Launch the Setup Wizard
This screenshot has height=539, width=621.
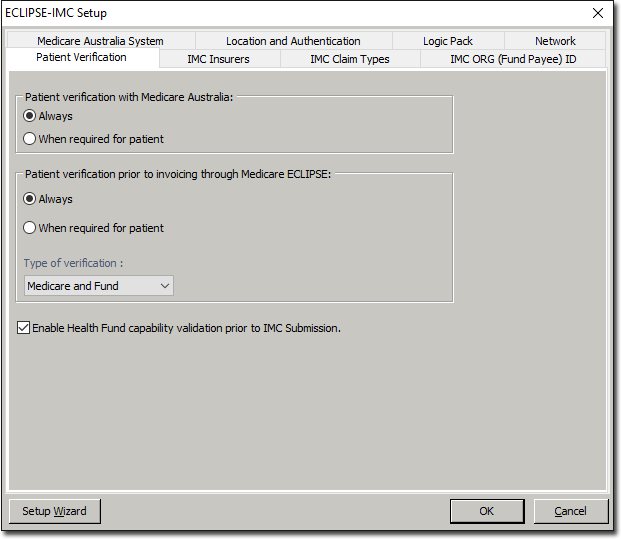pos(55,511)
